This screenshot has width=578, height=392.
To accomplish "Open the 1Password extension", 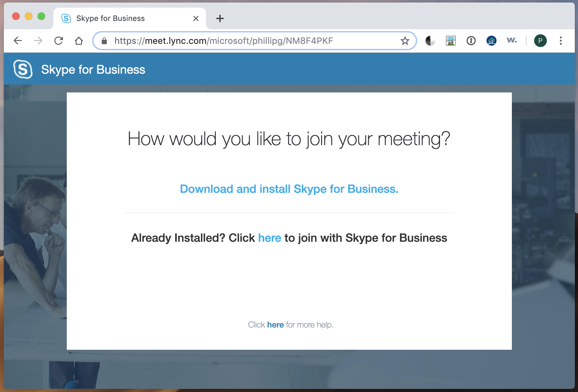I will pos(471,41).
